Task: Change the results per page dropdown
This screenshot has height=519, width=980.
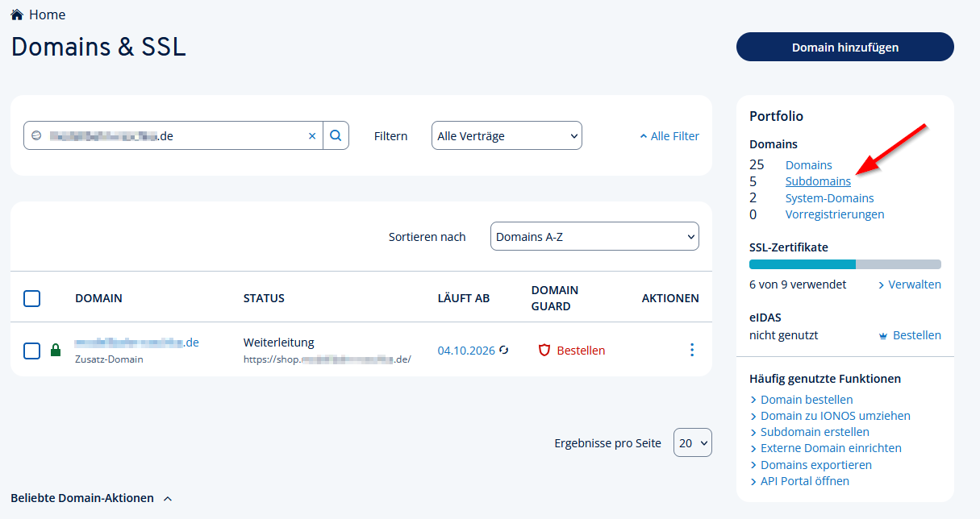Action: coord(693,442)
